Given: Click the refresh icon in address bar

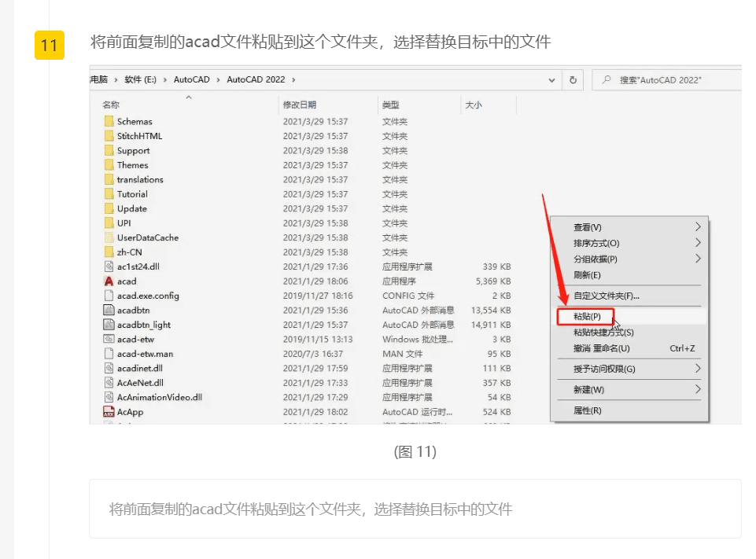Looking at the screenshot, I should click(573, 79).
